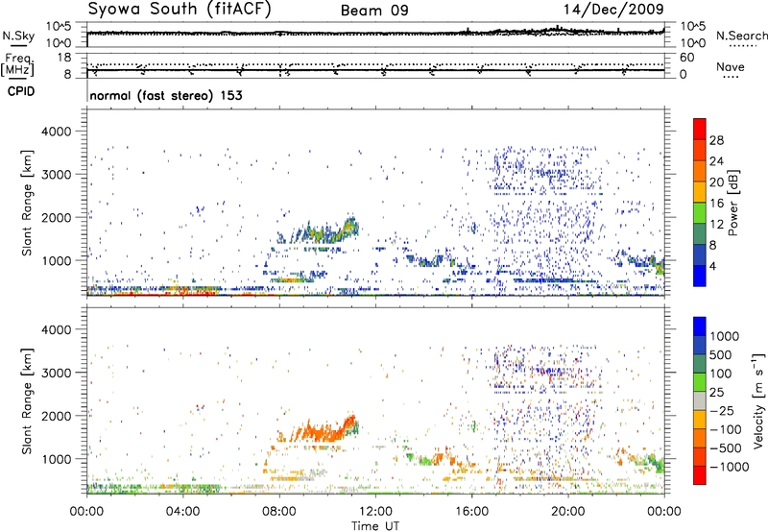Click "Slant Range [km]" label of power panel
Image resolution: width=768 pixels, height=532 pixels.
coord(27,203)
